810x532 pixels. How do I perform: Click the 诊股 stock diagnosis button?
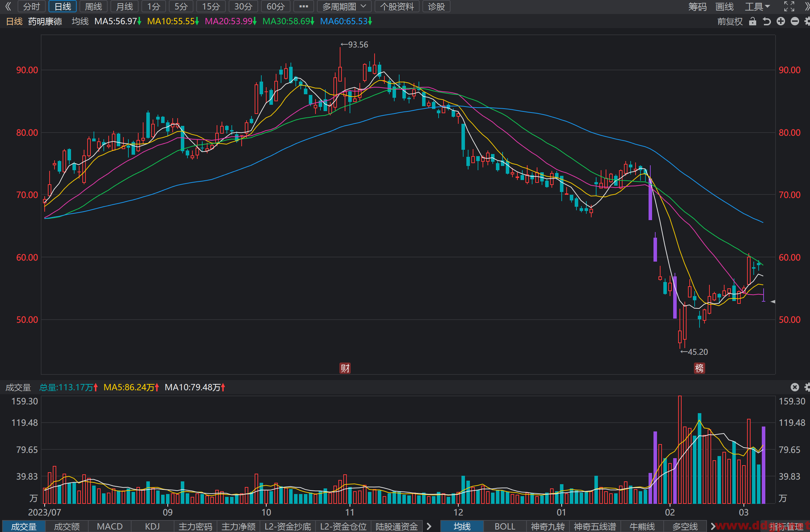(436, 6)
